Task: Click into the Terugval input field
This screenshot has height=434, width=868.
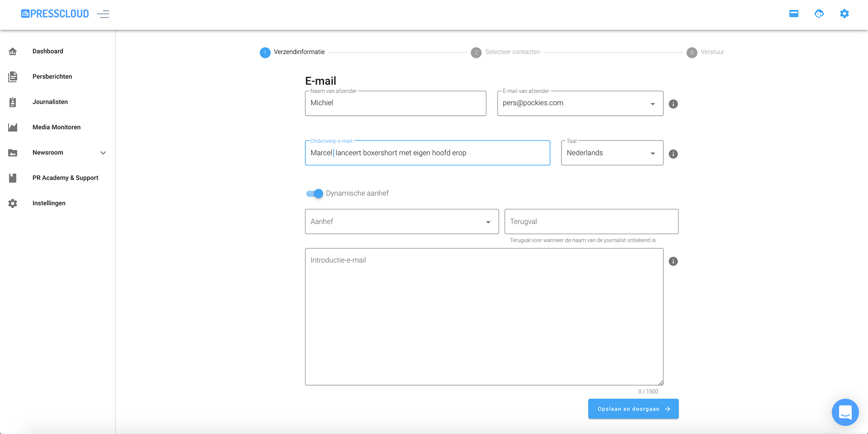Action: (x=591, y=222)
